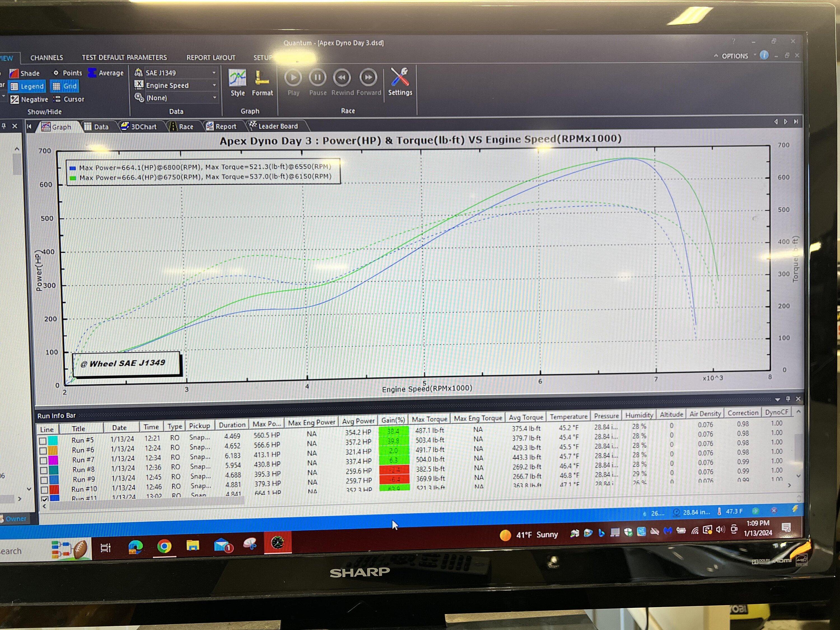
Task: Click the Max Torque column header
Action: 430,419
